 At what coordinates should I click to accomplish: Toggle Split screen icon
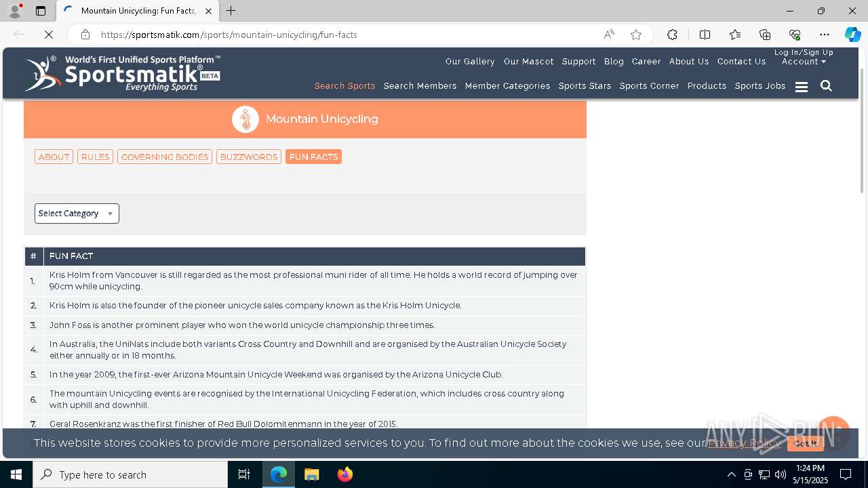pos(705,35)
